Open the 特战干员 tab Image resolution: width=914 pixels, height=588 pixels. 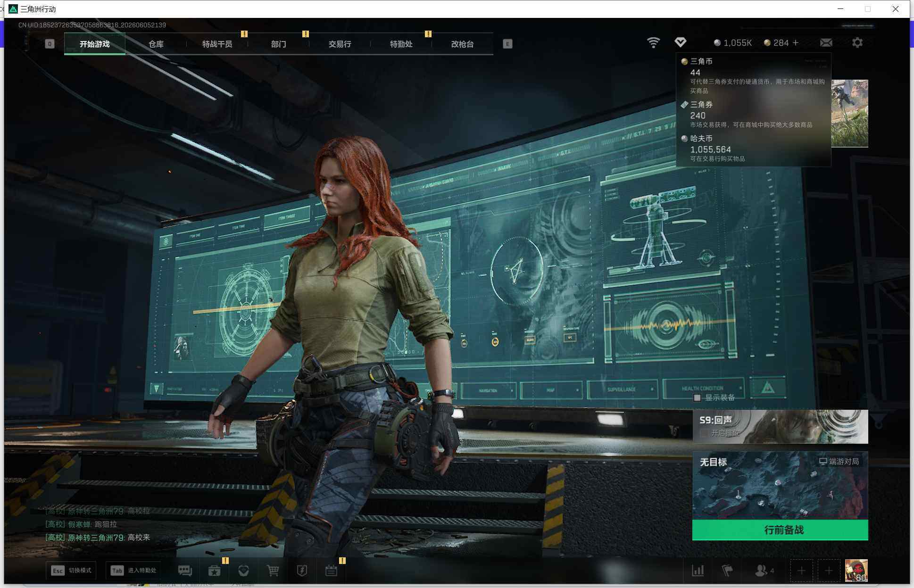[217, 44]
